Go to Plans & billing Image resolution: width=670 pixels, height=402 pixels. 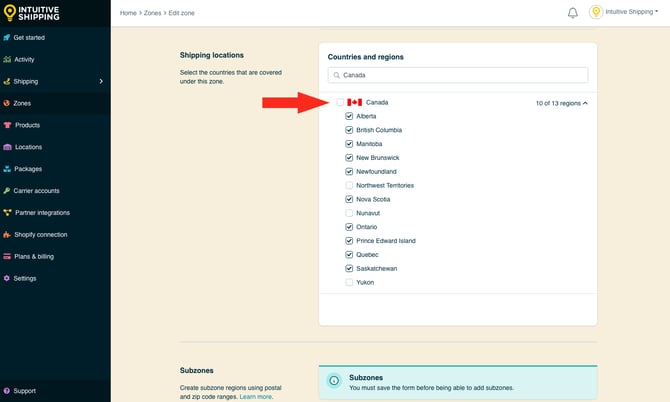35,256
